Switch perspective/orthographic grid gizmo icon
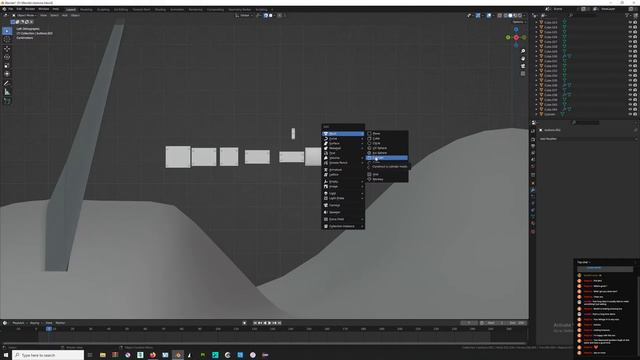Image resolution: width=640 pixels, height=360 pixels. pyautogui.click(x=523, y=73)
